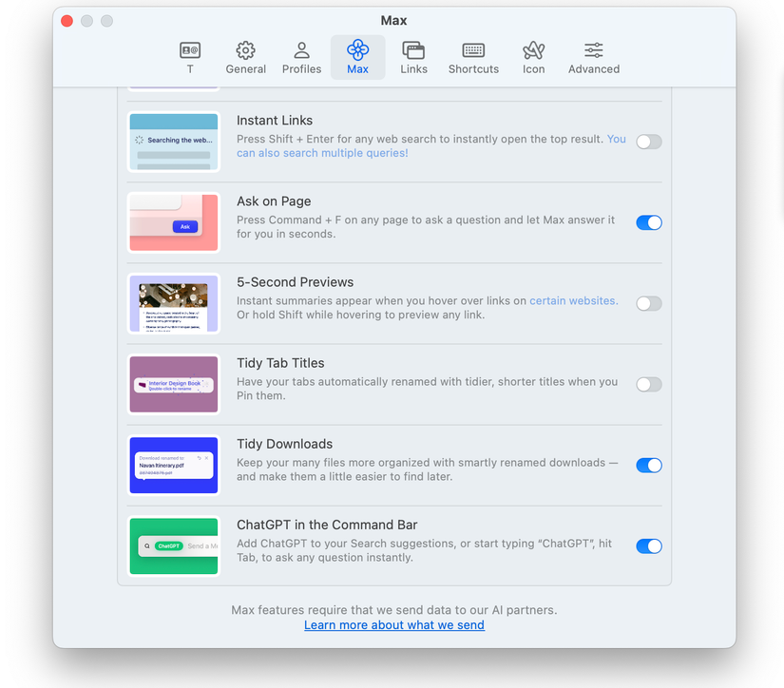
Task: Click the Instant Links preview thumbnail
Action: tap(174, 142)
